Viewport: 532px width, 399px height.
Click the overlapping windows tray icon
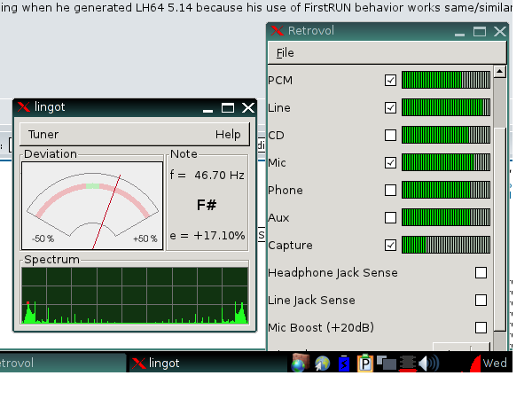click(387, 363)
